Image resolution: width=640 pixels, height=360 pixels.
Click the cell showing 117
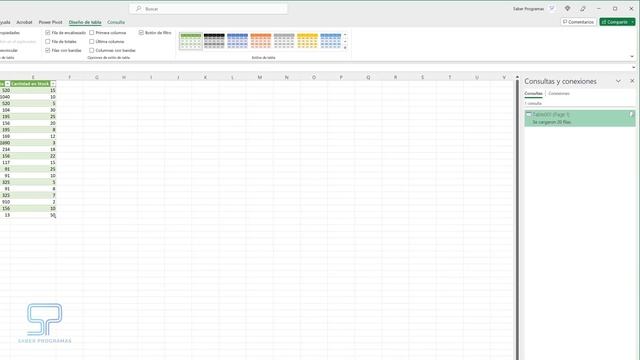5,162
